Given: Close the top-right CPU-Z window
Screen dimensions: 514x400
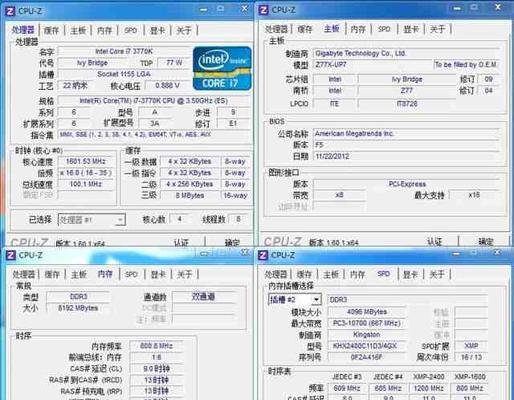Looking at the screenshot, I should (x=498, y=7).
